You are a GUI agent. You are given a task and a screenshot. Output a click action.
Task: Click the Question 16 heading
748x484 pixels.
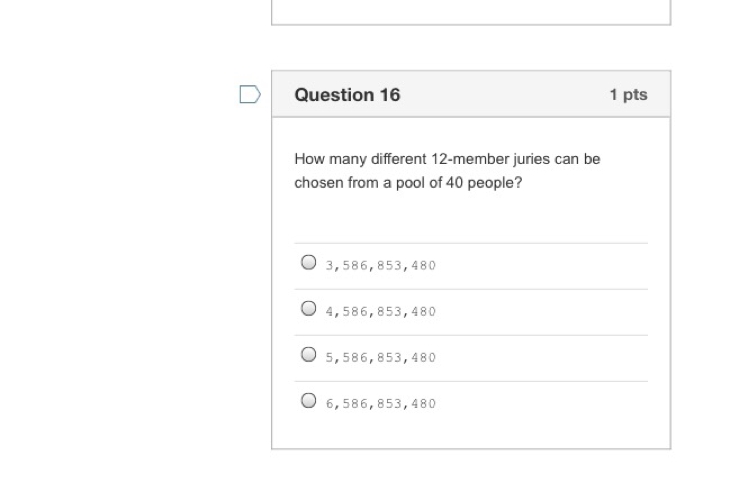(347, 94)
